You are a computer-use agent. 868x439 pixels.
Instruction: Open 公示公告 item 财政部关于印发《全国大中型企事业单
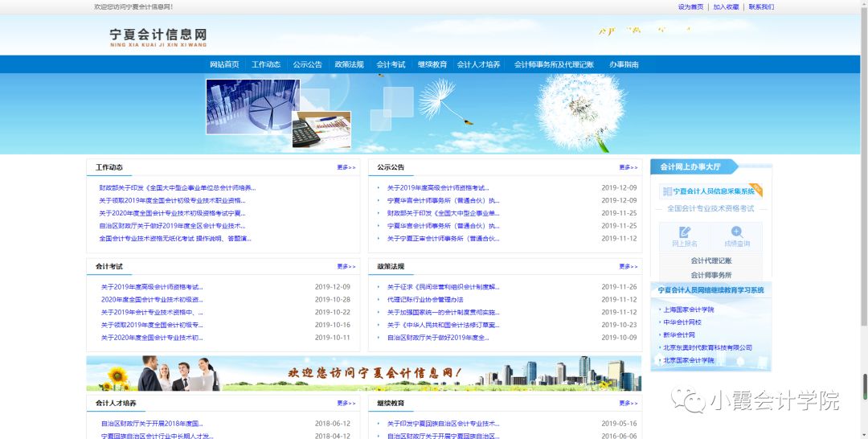tap(443, 213)
